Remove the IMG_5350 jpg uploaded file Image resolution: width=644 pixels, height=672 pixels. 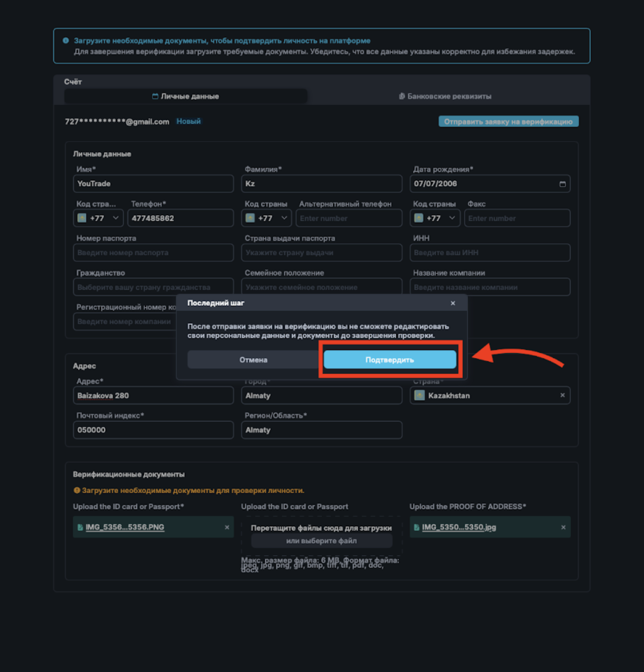click(x=563, y=527)
